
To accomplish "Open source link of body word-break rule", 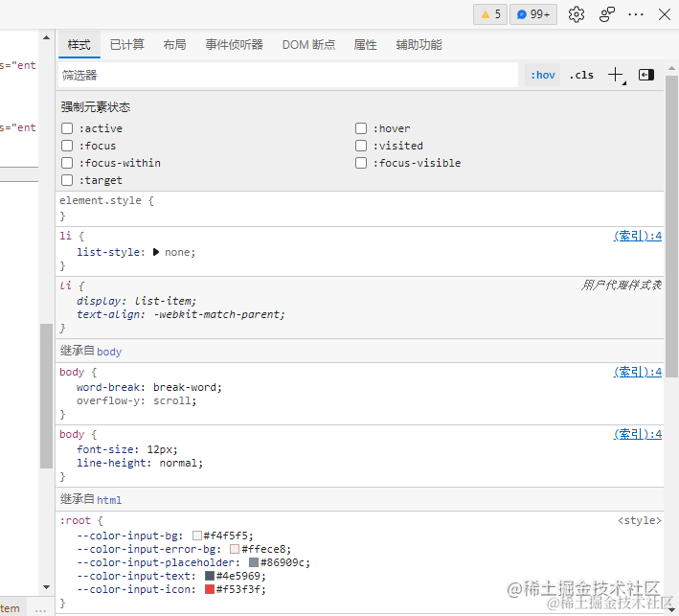I will pos(638,372).
